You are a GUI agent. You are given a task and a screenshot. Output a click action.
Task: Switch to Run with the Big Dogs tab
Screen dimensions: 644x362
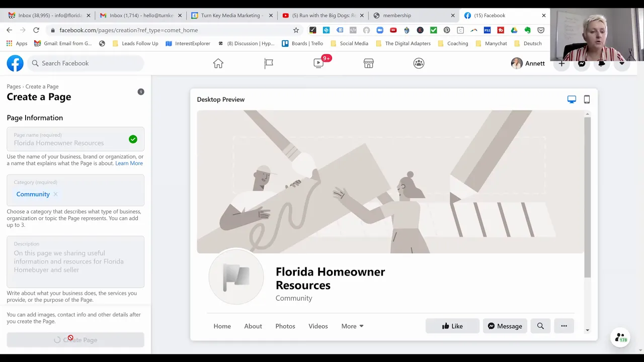[x=323, y=16]
